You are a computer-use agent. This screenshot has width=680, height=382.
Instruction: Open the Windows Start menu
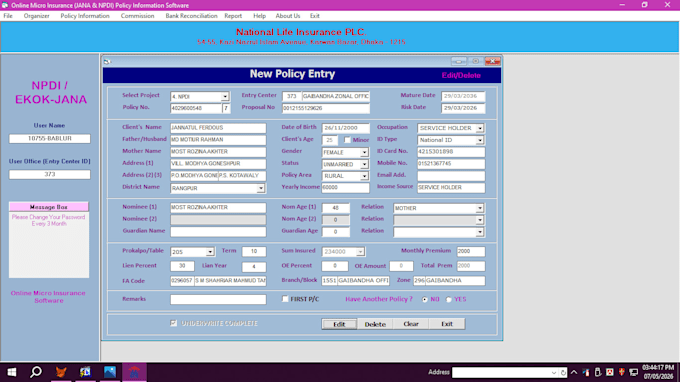(12, 372)
